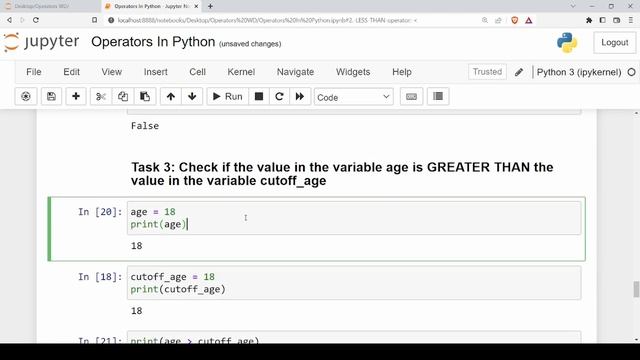
Task: Click the Python 3 (ipykernel) indicator
Action: click(579, 72)
